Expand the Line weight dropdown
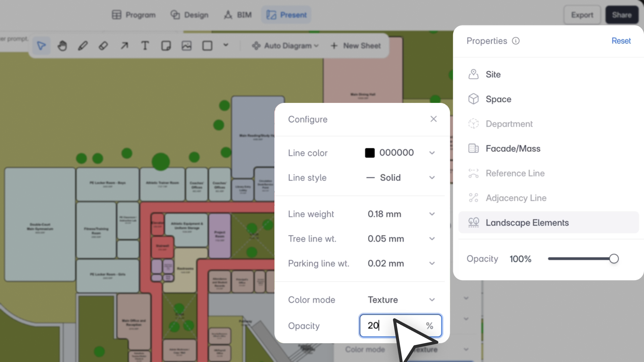 (432, 214)
